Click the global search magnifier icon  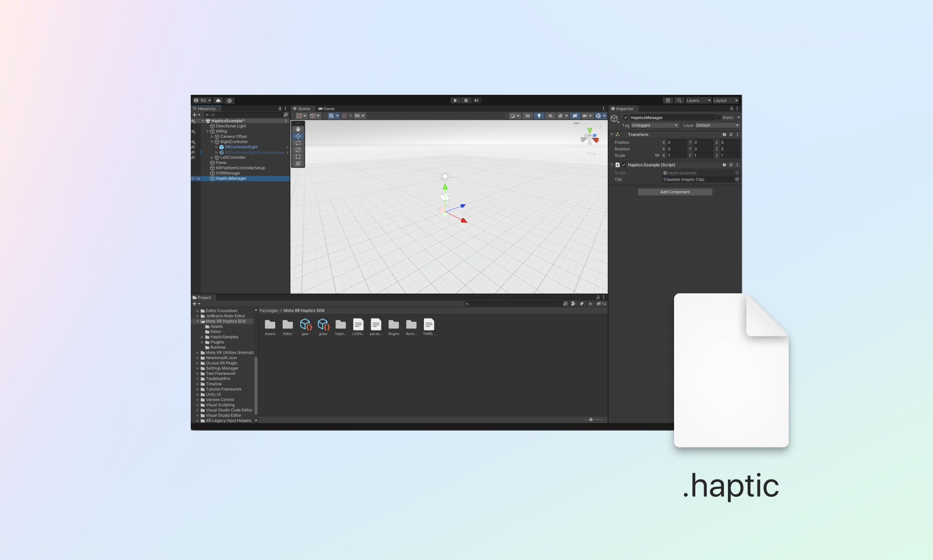pyautogui.click(x=679, y=100)
